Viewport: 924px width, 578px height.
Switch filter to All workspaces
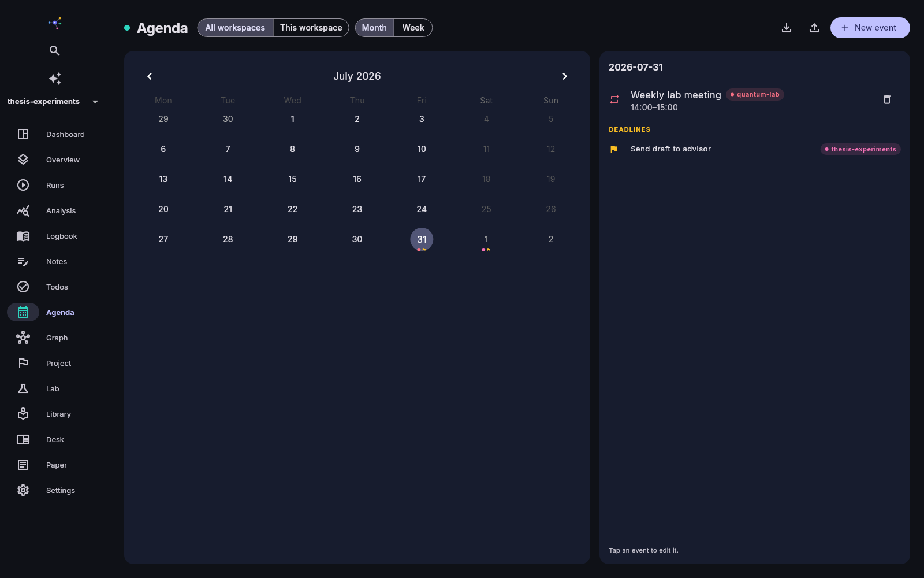pos(235,28)
